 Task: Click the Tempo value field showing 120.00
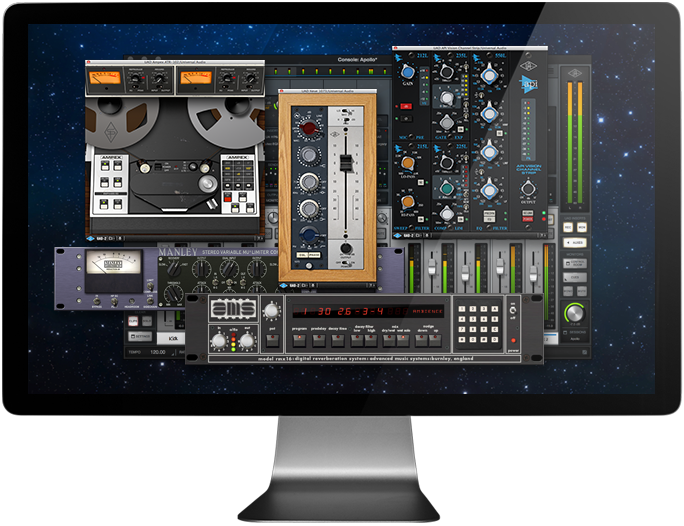click(x=158, y=352)
